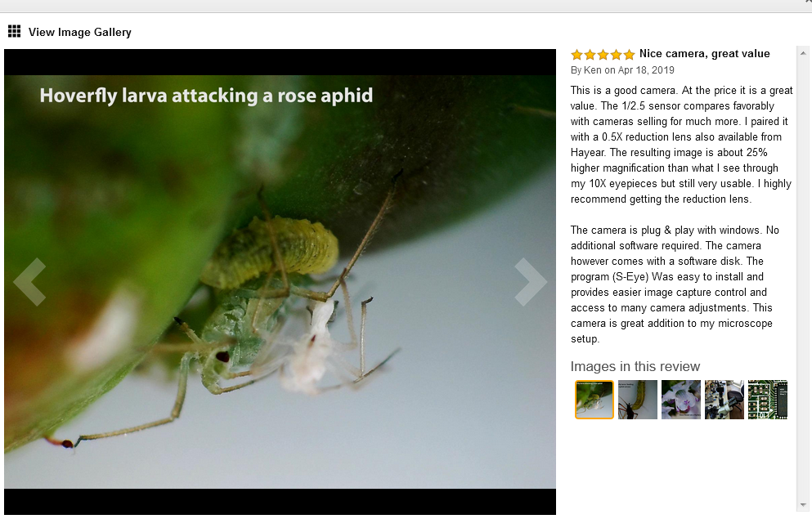Select the hoverfly larva aphid thumbnail
The width and height of the screenshot is (812, 519).
(x=594, y=400)
